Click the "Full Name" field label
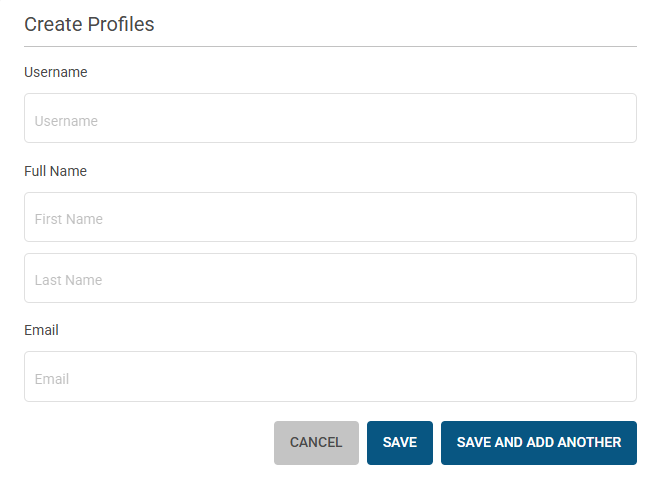 (x=55, y=171)
